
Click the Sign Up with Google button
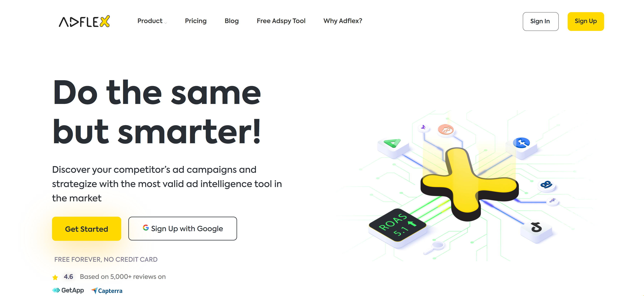coord(183,229)
